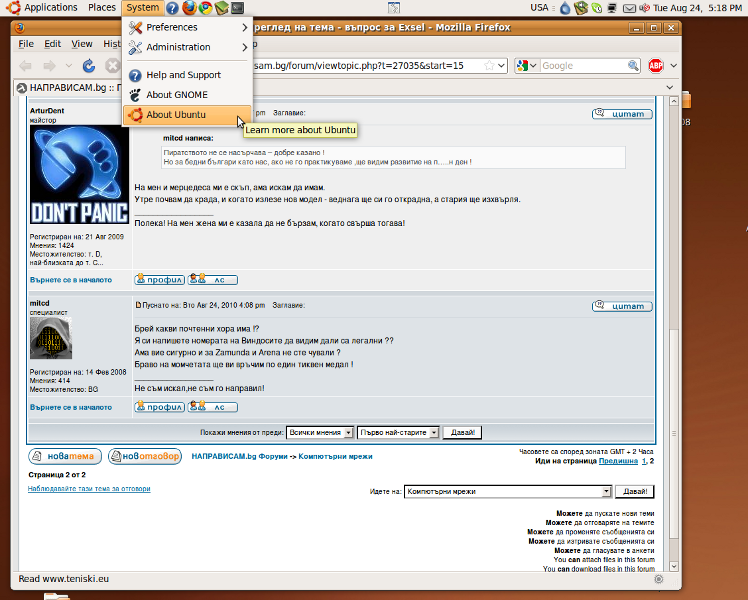Bookmark the page with the star icon
The image size is (748, 600).
click(489, 66)
